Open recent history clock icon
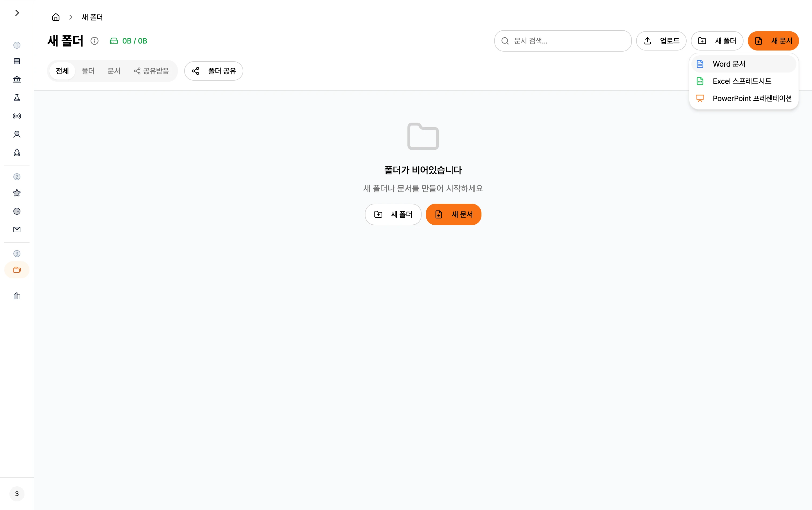Screen dimensions: 812x510 pyautogui.click(x=17, y=211)
